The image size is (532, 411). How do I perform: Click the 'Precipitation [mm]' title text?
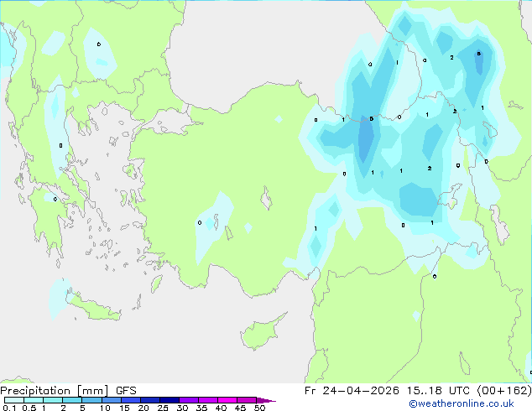click(55, 391)
